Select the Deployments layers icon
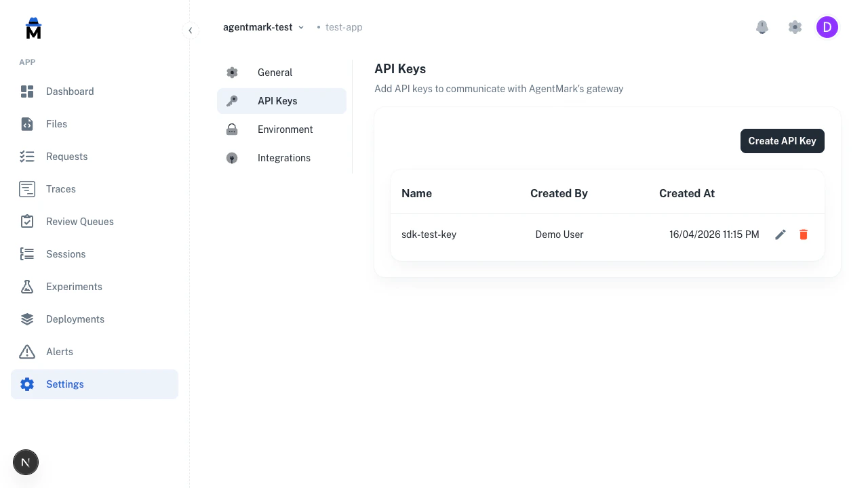Screen dimensions: 868x488 (x=27, y=319)
